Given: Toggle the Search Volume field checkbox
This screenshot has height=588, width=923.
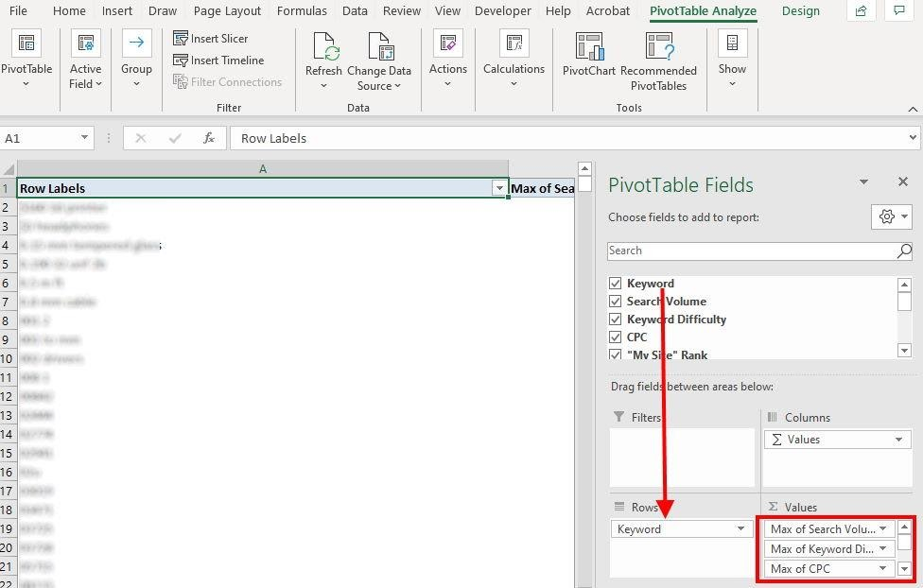Looking at the screenshot, I should click(x=616, y=302).
